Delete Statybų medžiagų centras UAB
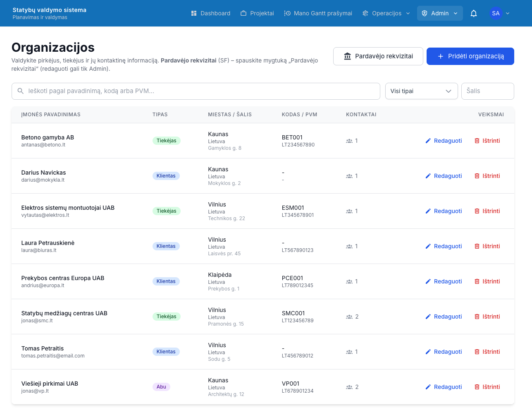Image resolution: width=532 pixels, height=415 pixels. click(487, 317)
